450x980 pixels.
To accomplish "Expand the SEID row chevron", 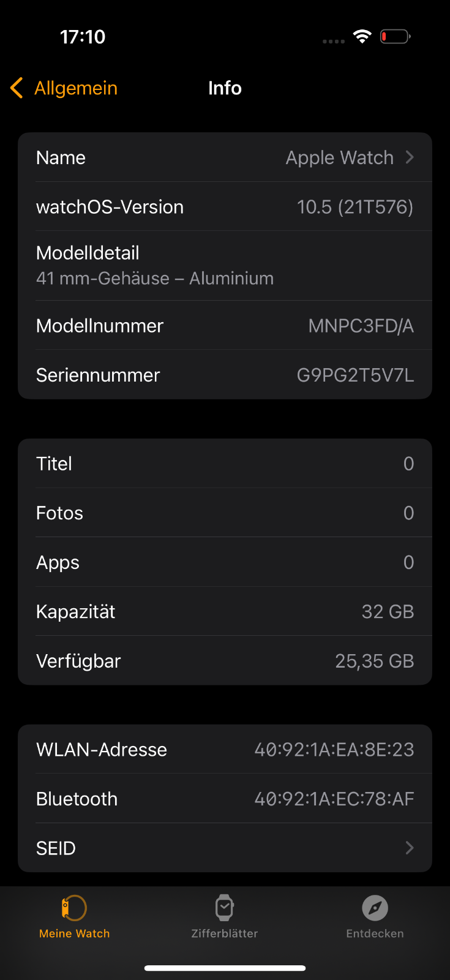I will (410, 848).
